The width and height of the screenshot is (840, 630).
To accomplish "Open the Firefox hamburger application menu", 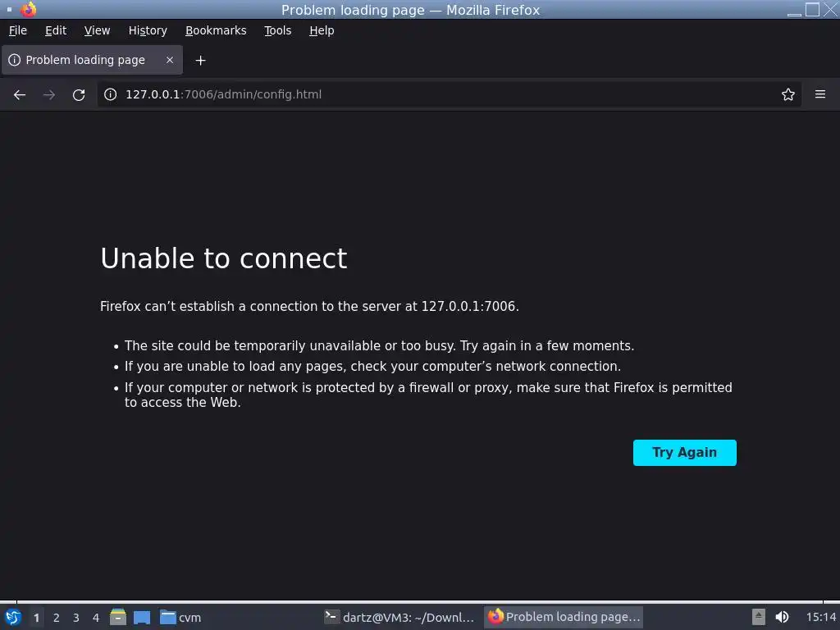I will 819,94.
